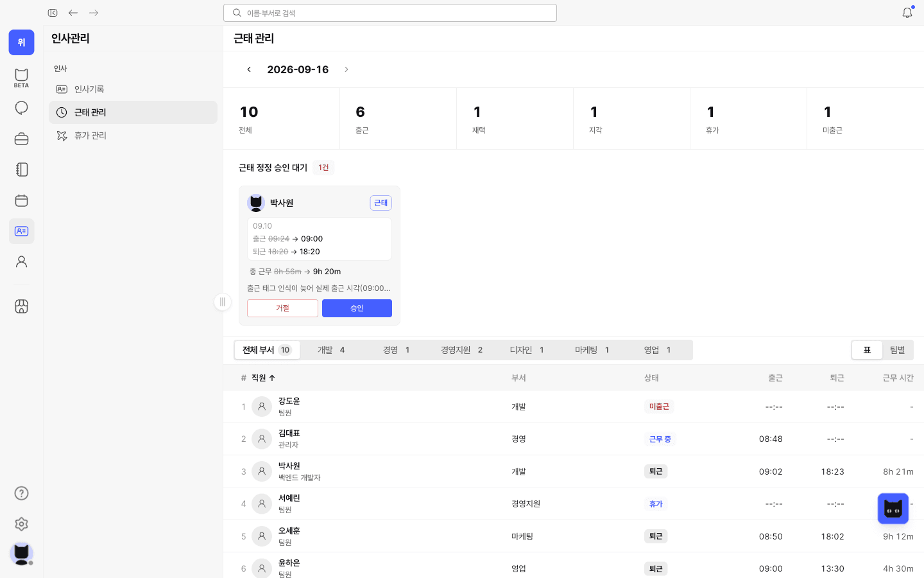Go back with the left arrow icon
The image size is (924, 578).
tap(73, 13)
